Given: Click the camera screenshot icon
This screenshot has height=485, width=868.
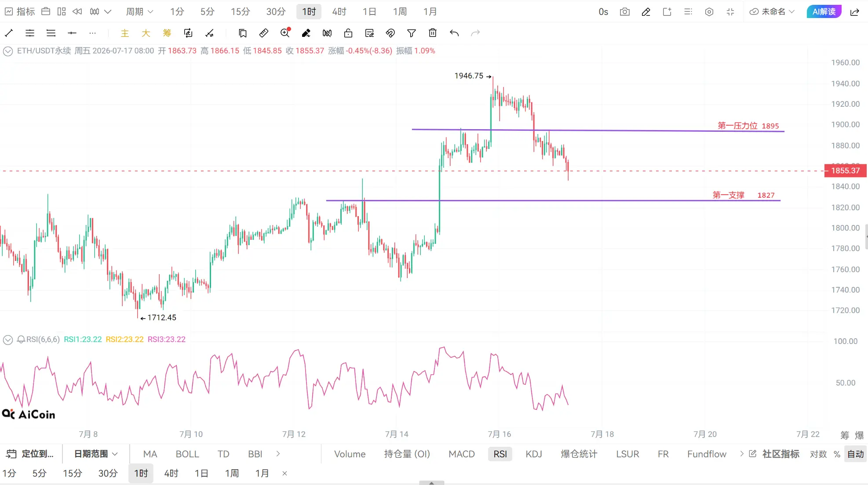Looking at the screenshot, I should (624, 12).
